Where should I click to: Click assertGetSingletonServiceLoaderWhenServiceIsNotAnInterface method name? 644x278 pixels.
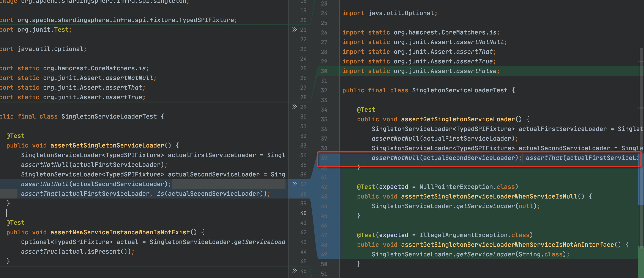(x=507, y=245)
